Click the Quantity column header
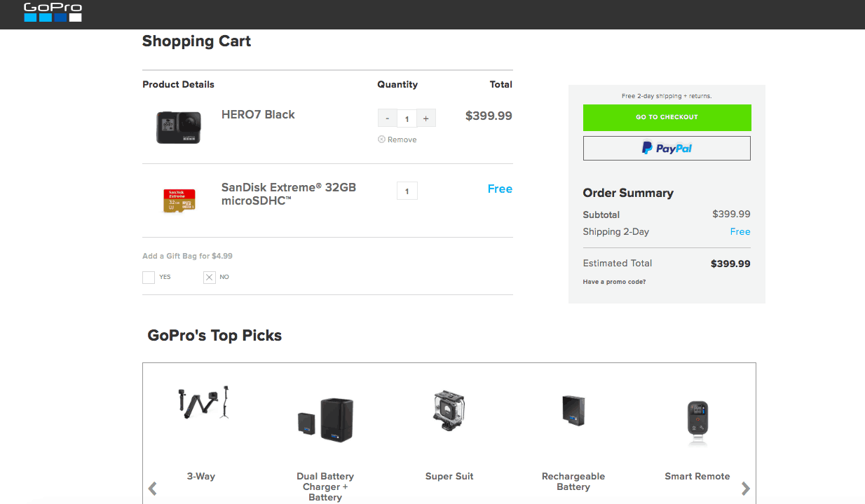This screenshot has width=865, height=504. pos(397,84)
